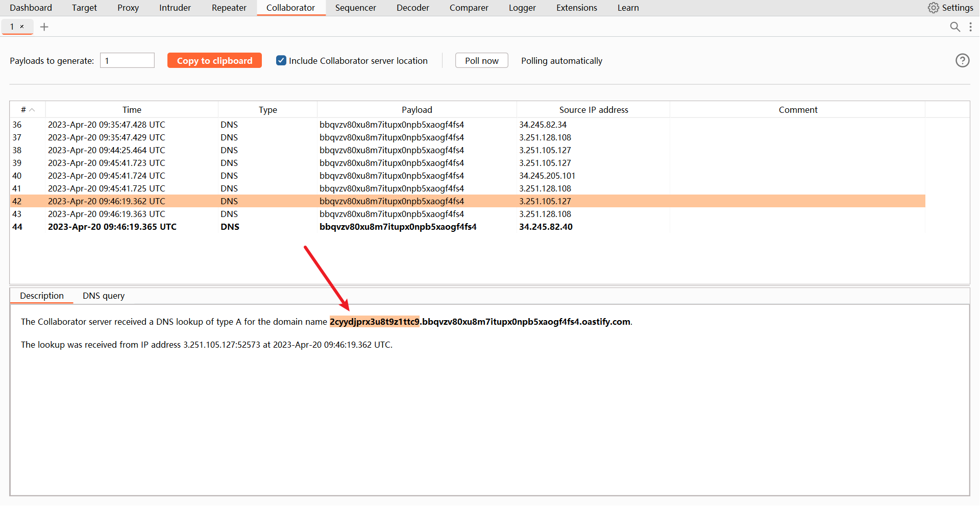This screenshot has height=506, width=980.
Task: Toggle Include Collaborator server location checkbox
Action: click(x=281, y=61)
